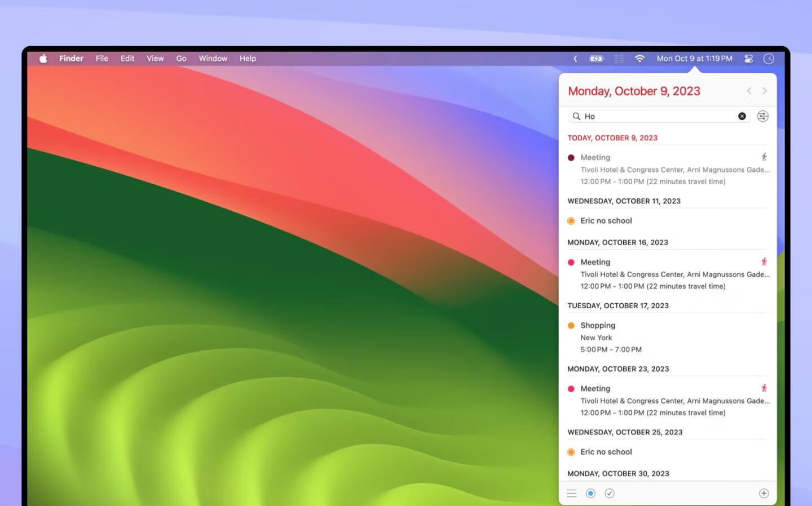
Task: Click the battery charging icon
Action: click(x=596, y=59)
